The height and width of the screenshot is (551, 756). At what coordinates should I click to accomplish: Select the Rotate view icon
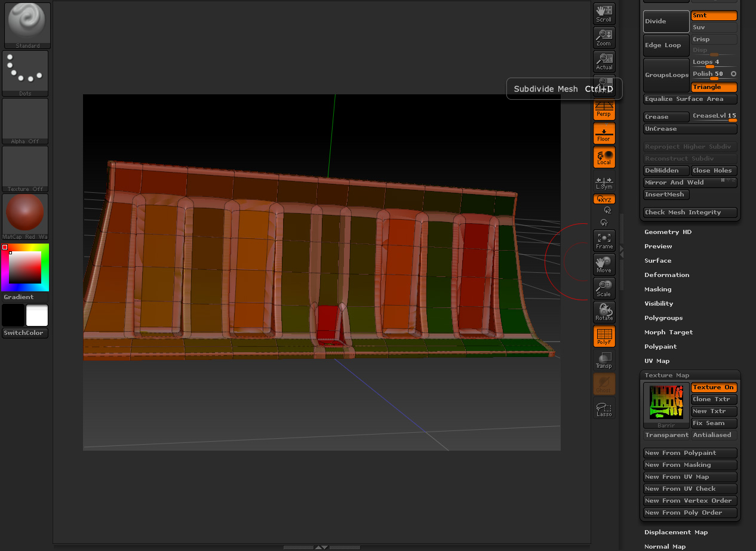[604, 312]
